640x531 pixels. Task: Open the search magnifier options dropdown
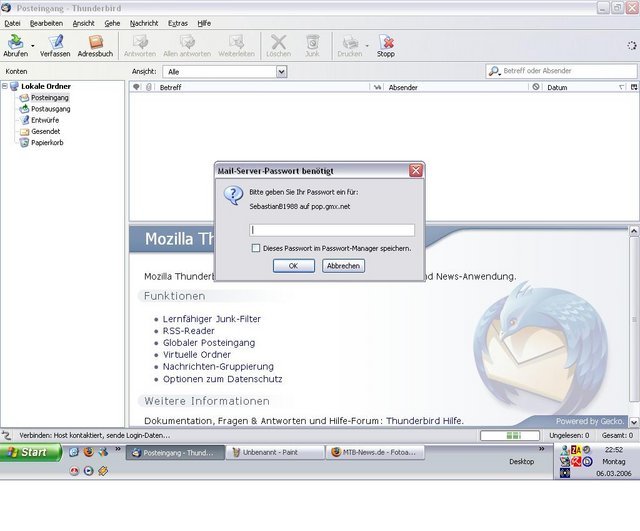pos(494,71)
